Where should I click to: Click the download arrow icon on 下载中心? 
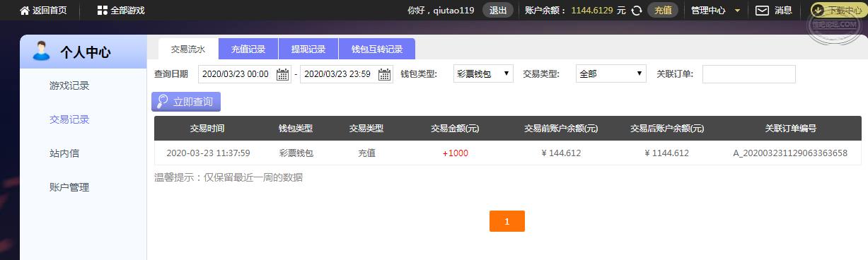(818, 11)
